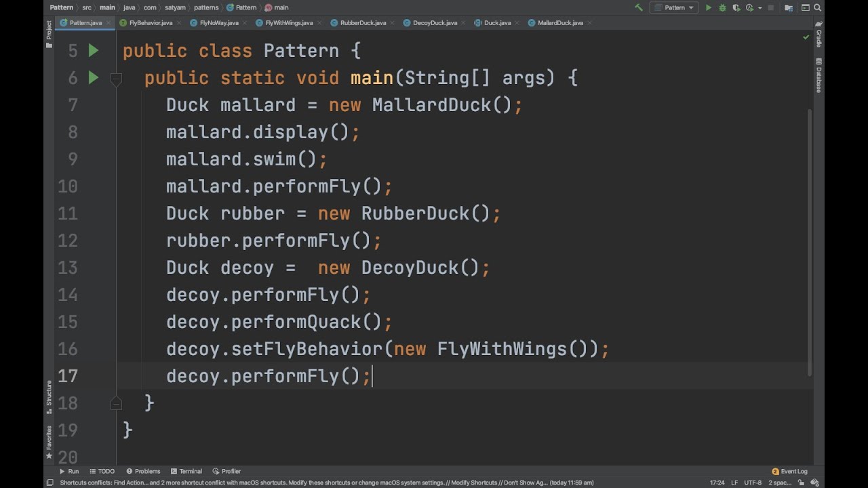Click Pattern project breadcrumb
Screen dimensions: 868x488
click(61, 7)
